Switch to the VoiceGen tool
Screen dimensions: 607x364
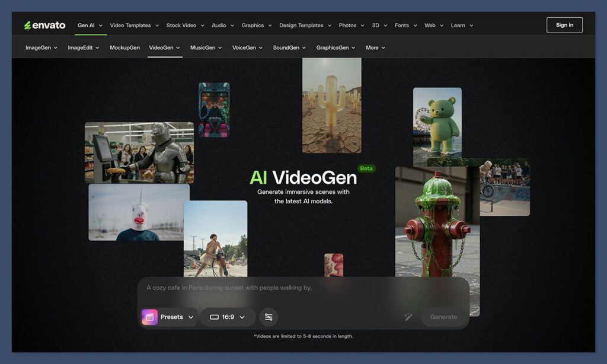245,47
